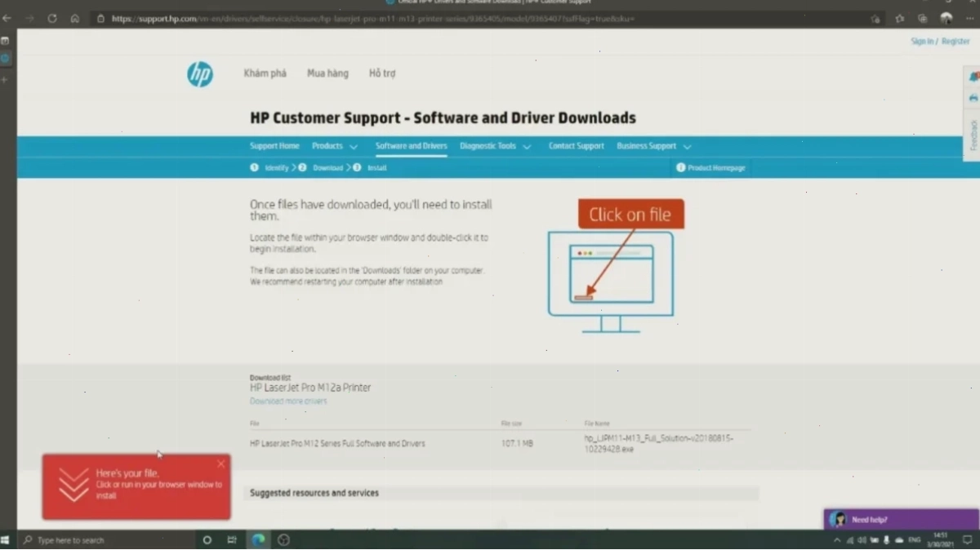Click the hp_LJPM11-M13_Full_Solution file name
Image resolution: width=980 pixels, height=550 pixels.
click(x=659, y=444)
